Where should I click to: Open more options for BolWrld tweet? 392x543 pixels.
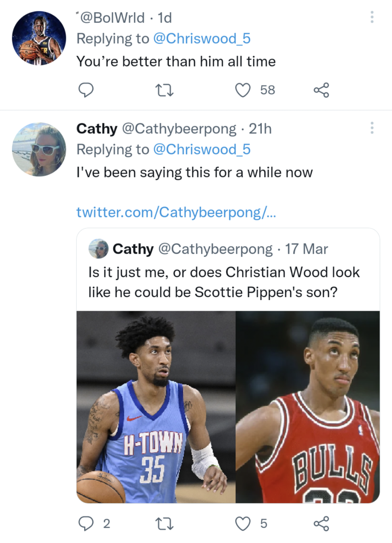372,17
